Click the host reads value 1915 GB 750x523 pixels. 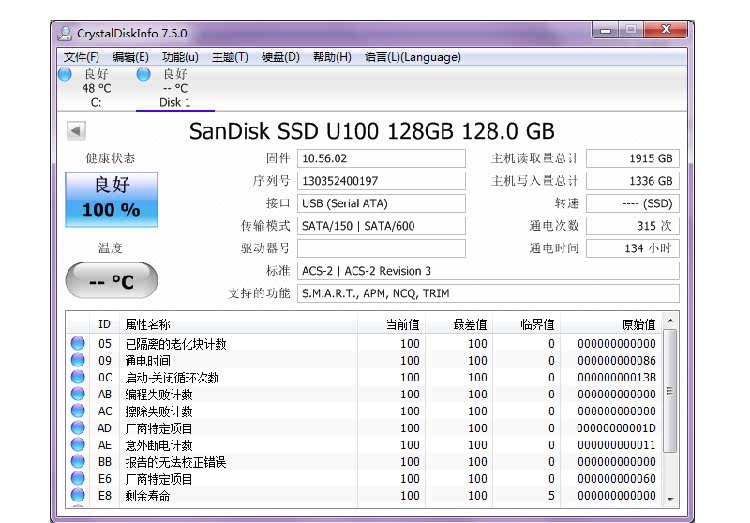(633, 158)
